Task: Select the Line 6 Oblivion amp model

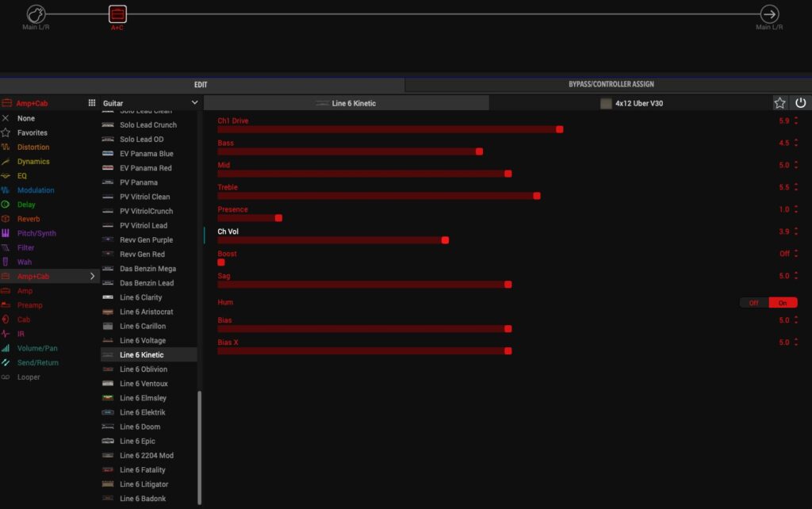Action: click(x=142, y=369)
